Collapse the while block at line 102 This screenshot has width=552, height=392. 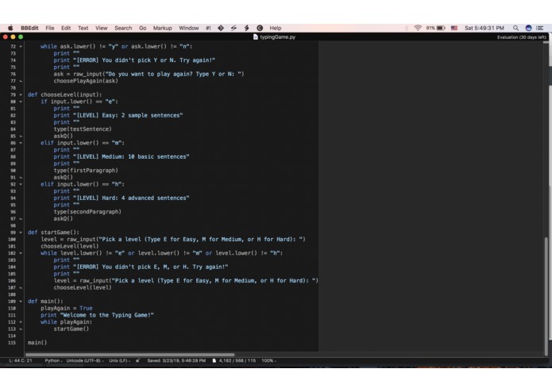(x=21, y=253)
